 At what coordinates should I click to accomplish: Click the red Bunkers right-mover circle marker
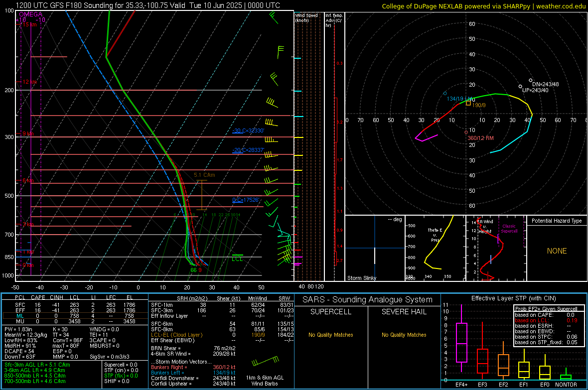466,132
